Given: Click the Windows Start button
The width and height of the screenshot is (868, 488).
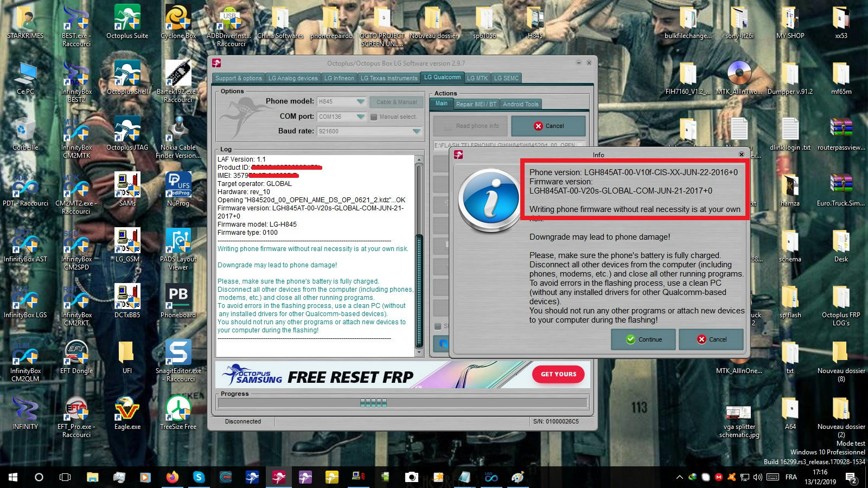Looking at the screenshot, I should 12,477.
